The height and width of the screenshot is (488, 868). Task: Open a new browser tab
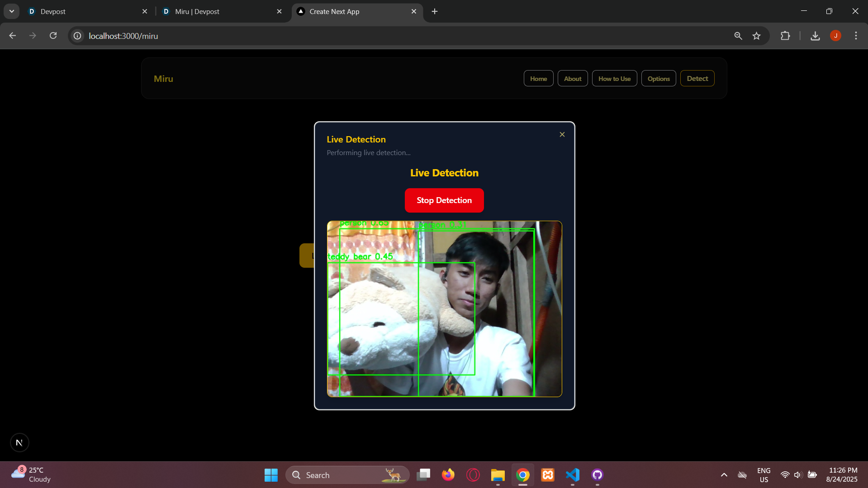coord(435,11)
